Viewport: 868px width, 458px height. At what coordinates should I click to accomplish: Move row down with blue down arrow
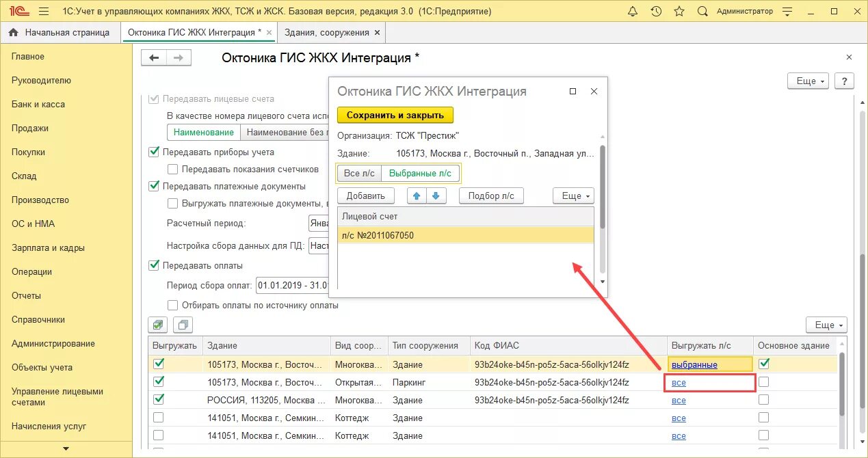tap(436, 196)
